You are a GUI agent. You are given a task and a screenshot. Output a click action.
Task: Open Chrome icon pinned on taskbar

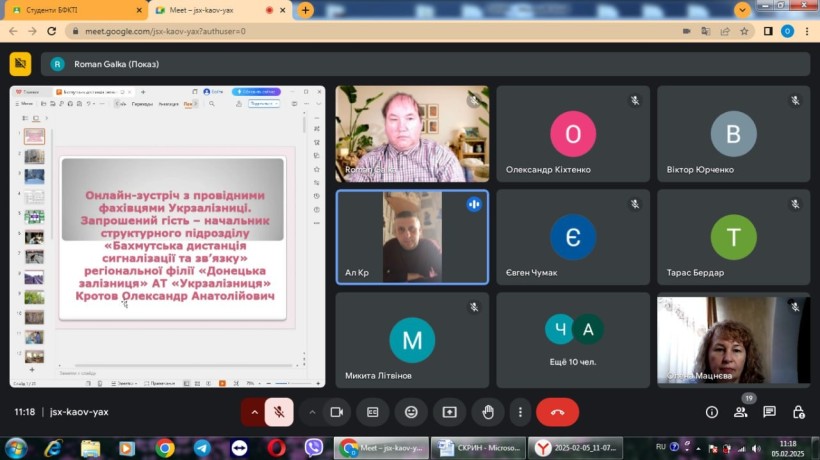pyautogui.click(x=164, y=448)
